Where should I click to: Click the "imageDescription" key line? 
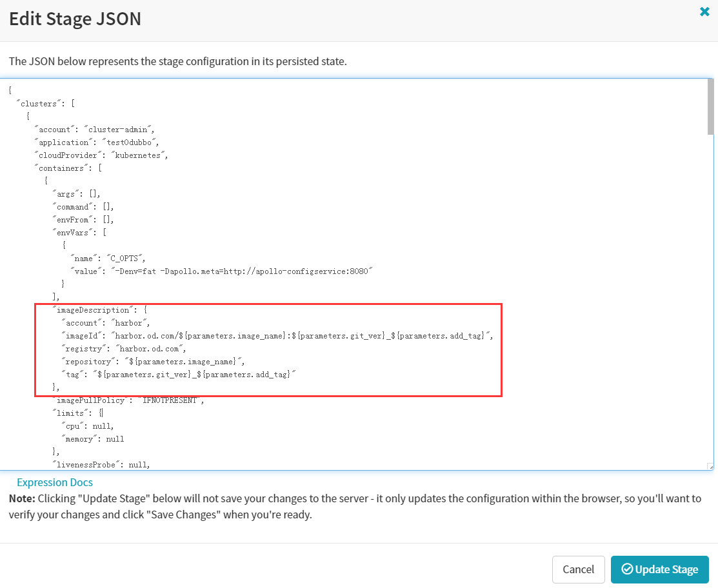click(100, 309)
